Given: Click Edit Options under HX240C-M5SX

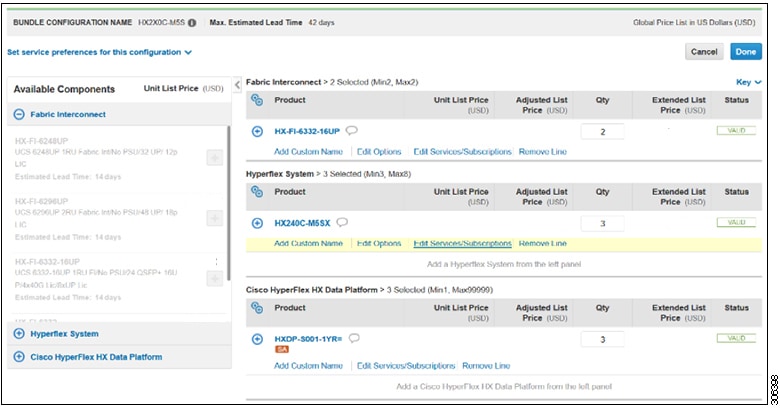Looking at the screenshot, I should tap(379, 243).
